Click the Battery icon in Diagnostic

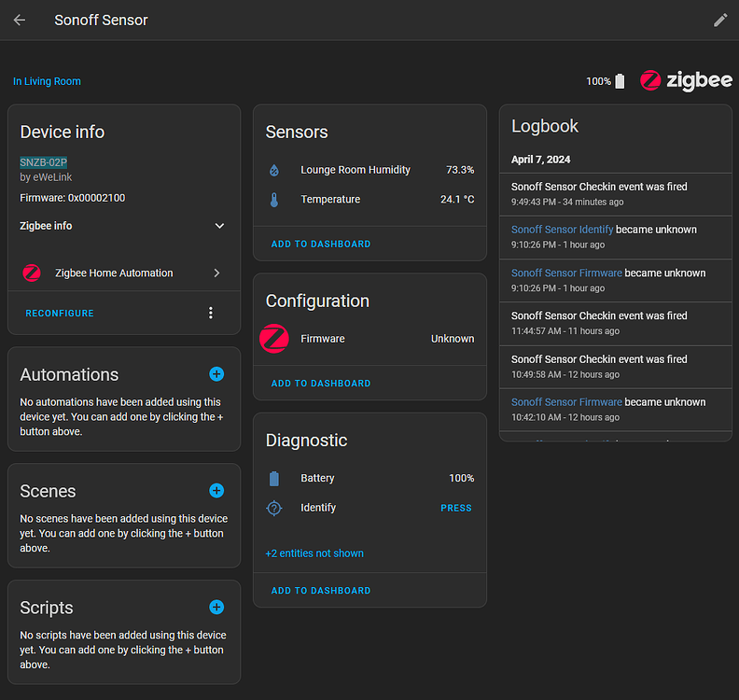(x=274, y=479)
